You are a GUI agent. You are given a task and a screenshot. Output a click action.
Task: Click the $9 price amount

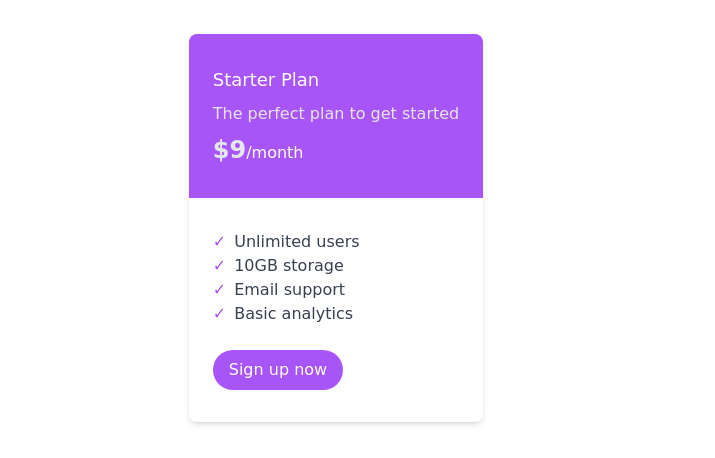tap(230, 150)
